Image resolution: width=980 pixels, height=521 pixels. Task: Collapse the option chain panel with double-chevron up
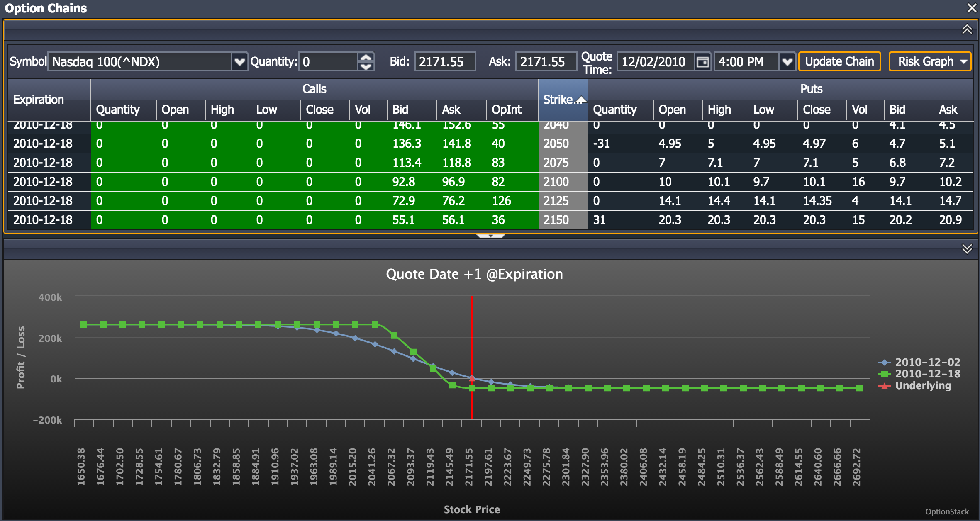967,29
